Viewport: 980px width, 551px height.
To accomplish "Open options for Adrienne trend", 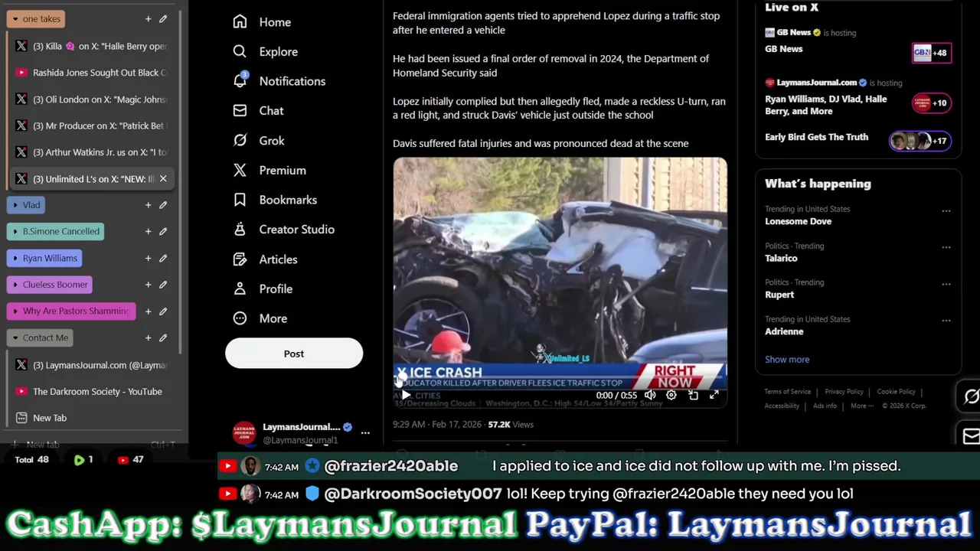I will point(946,321).
